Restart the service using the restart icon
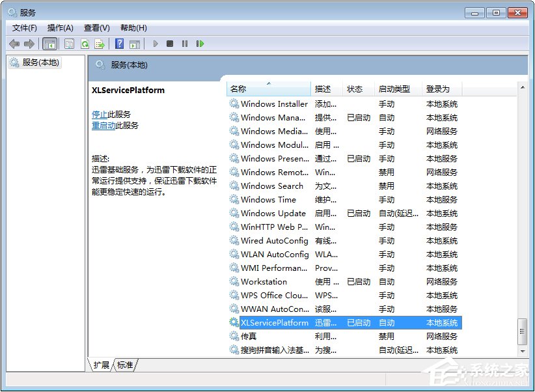The height and width of the screenshot is (392, 535). pyautogui.click(x=200, y=44)
